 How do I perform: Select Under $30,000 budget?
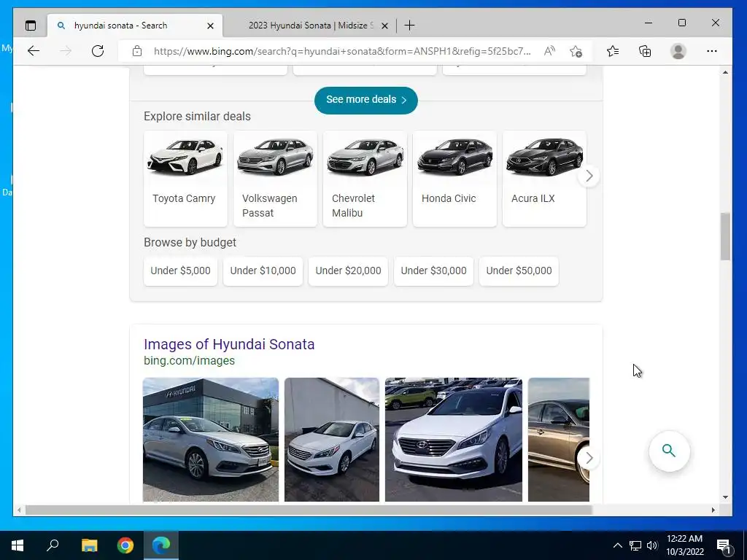click(x=433, y=271)
